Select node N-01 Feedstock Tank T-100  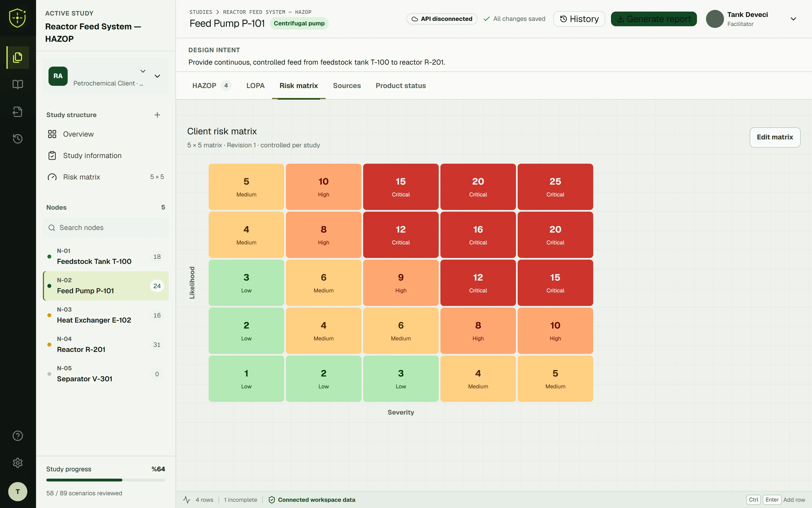click(x=106, y=256)
